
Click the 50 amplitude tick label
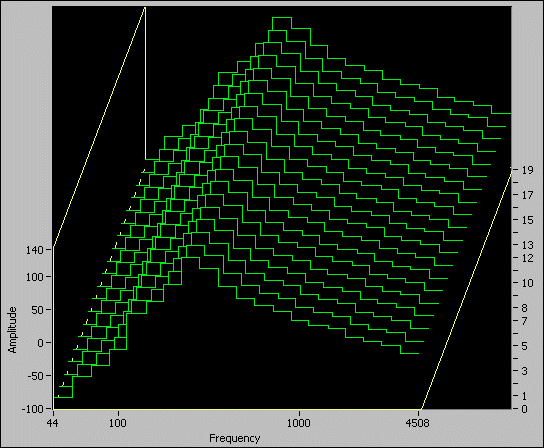tap(37, 310)
